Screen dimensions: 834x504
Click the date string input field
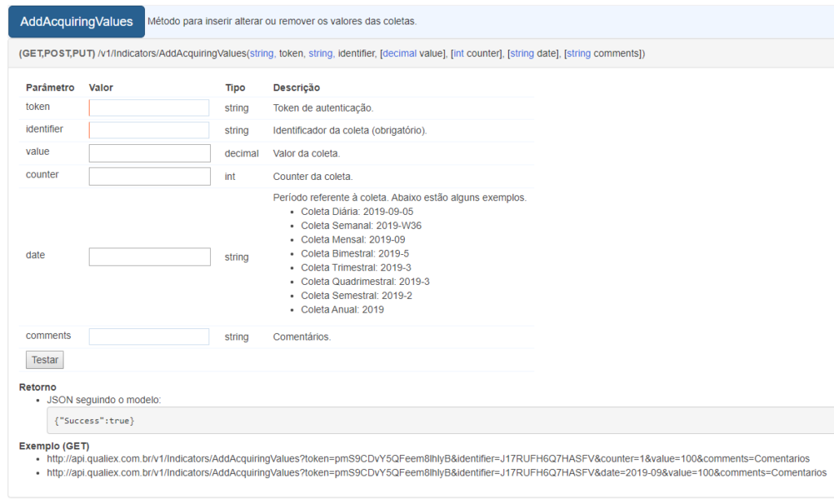(150, 256)
